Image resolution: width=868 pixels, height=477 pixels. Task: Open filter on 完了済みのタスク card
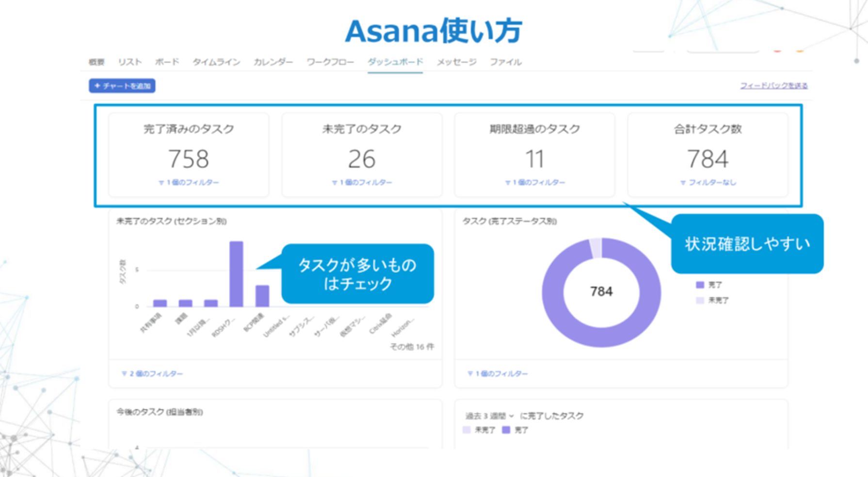tap(189, 183)
